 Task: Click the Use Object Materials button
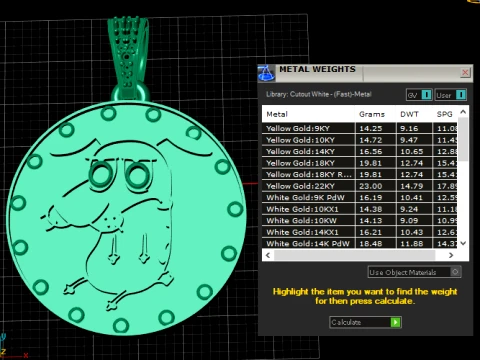click(414, 272)
